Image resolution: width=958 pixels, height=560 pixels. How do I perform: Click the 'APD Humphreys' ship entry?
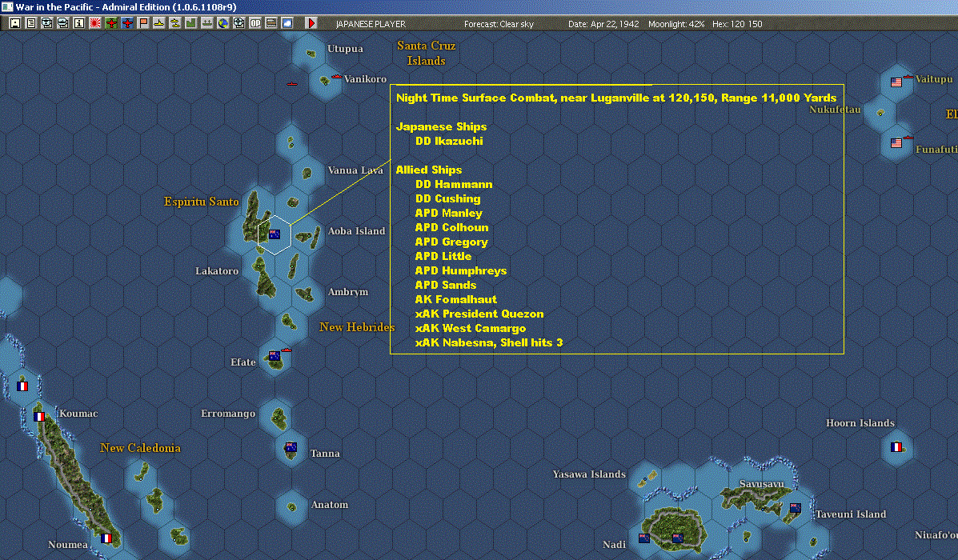(x=461, y=270)
